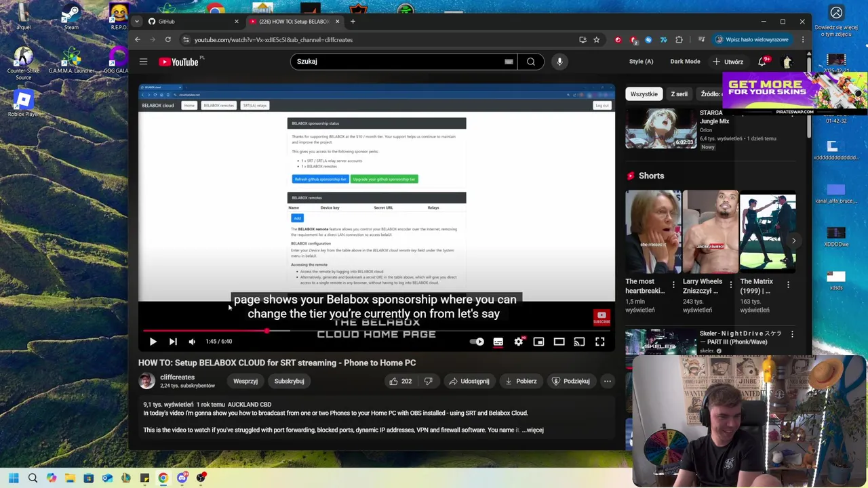This screenshot has height=488, width=868.
Task: Click the Wesprzyj join button
Action: pos(245,381)
